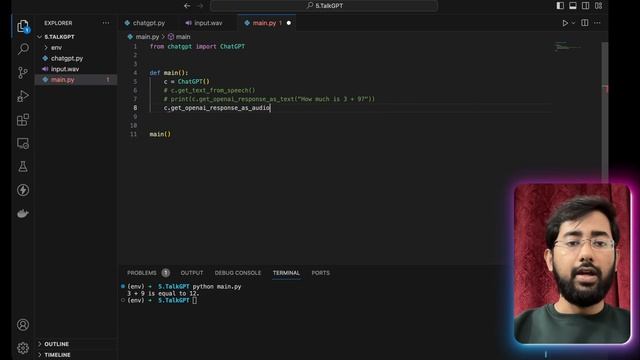Viewport: 640px width, 360px height.
Task: Go back with the navigation arrow
Action: point(187,6)
